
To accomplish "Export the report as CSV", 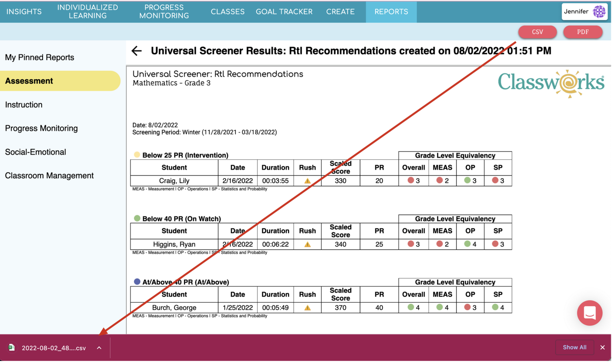I will click(537, 32).
